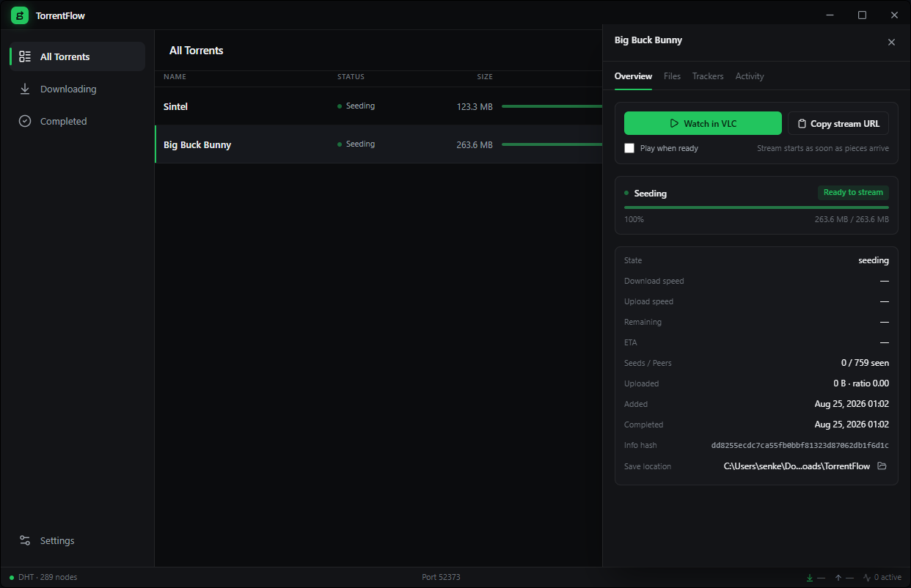Minimize the TorrentFlow window
Screen dimensions: 911x588
(x=830, y=15)
